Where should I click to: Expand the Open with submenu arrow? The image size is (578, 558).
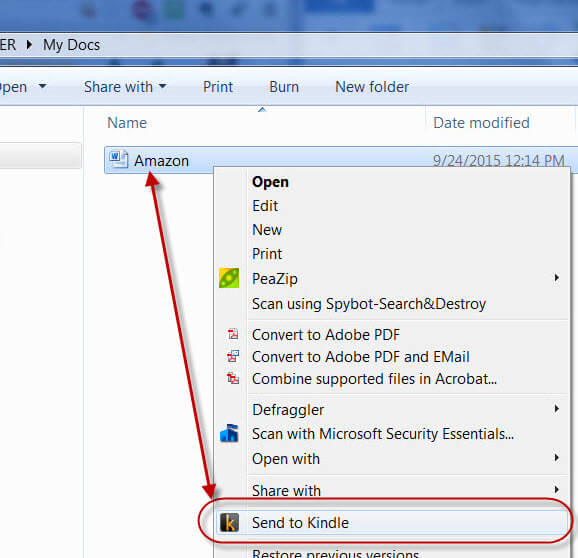click(556, 457)
